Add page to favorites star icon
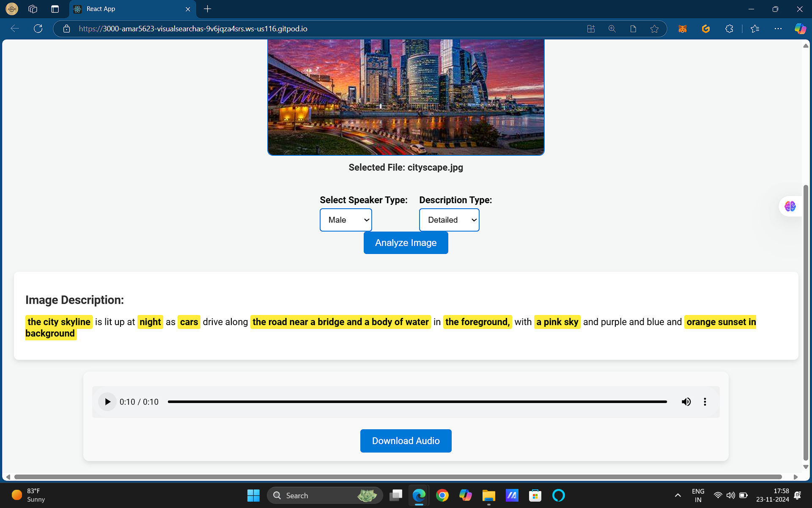This screenshot has width=812, height=508. (x=654, y=28)
